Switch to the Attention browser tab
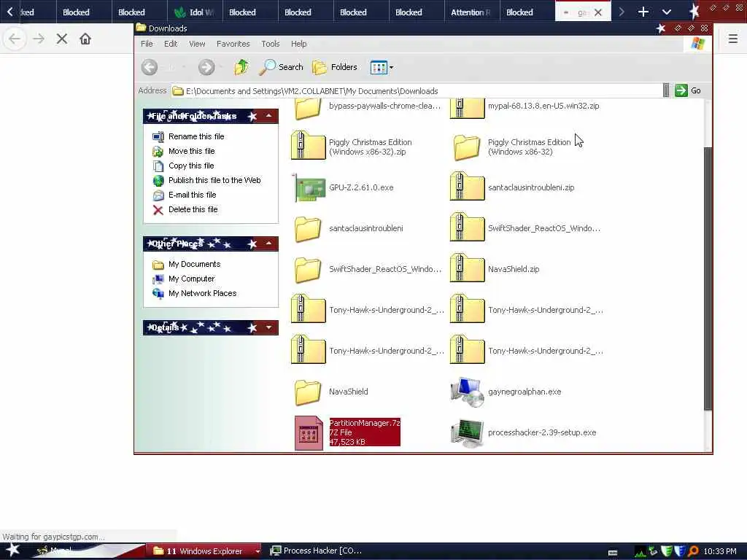Screen dimensions: 747x560 [472, 12]
